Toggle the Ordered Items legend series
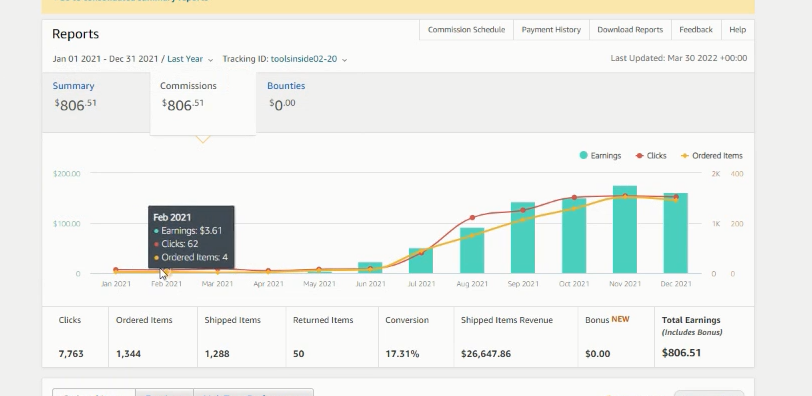This screenshot has height=396, width=812. (712, 155)
